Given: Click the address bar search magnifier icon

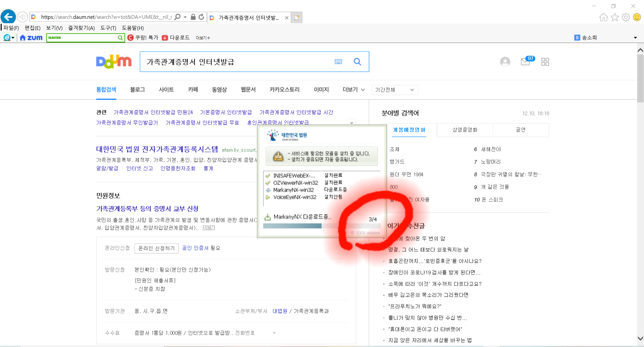Looking at the screenshot, I should point(177,17).
